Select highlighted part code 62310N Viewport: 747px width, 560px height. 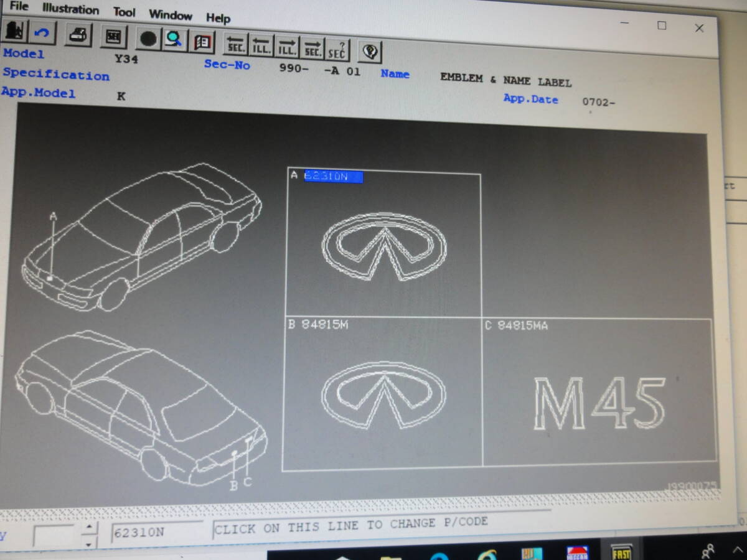333,177
